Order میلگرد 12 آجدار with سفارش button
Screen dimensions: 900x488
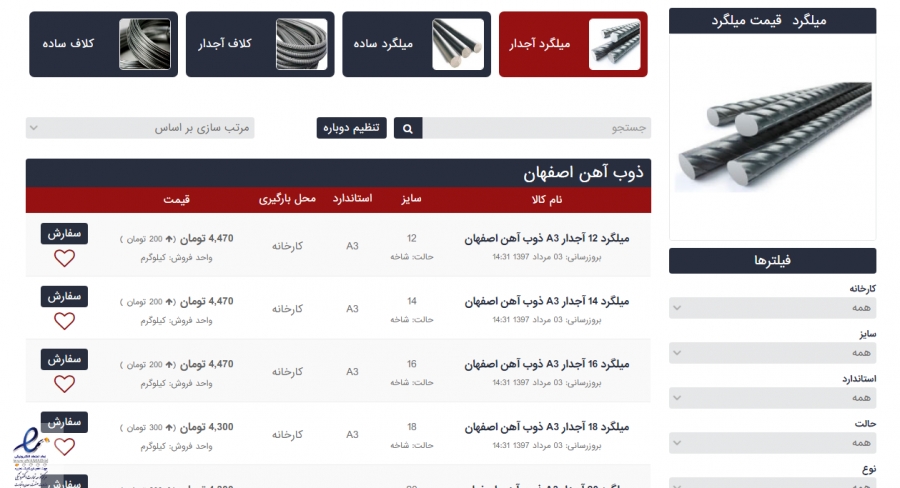point(64,234)
